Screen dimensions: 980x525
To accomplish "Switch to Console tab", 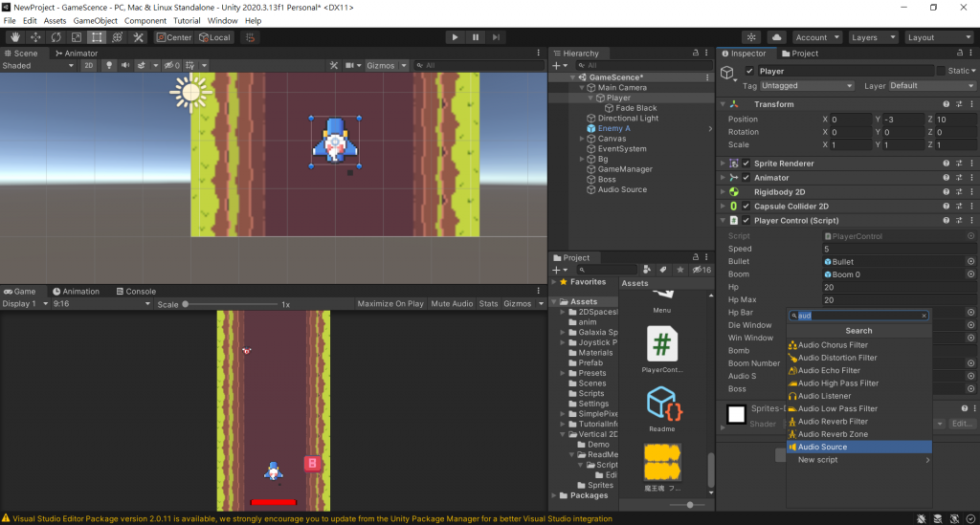I will click(x=136, y=292).
